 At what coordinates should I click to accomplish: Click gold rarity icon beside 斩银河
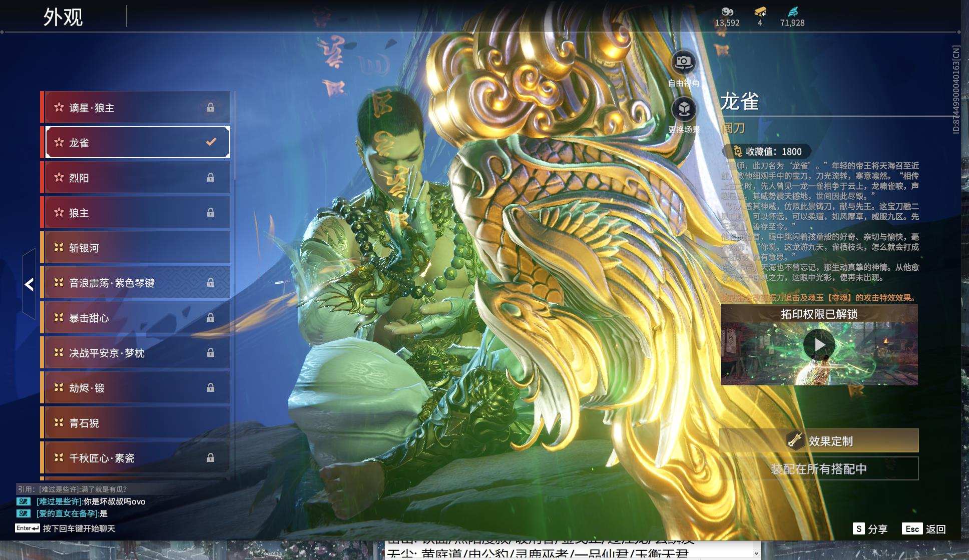point(59,248)
